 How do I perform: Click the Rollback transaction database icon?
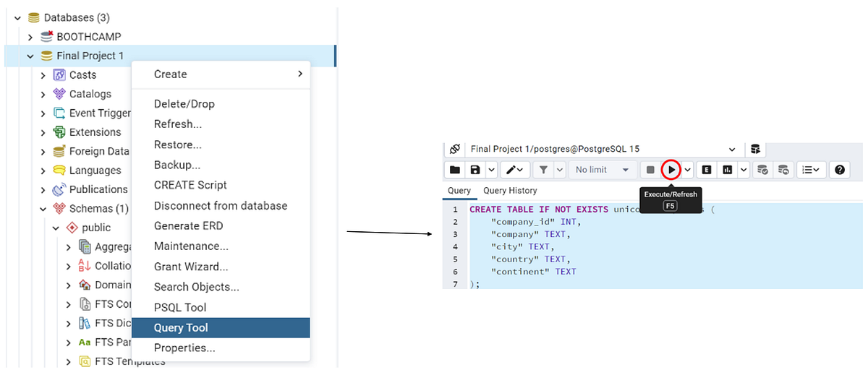coord(783,170)
